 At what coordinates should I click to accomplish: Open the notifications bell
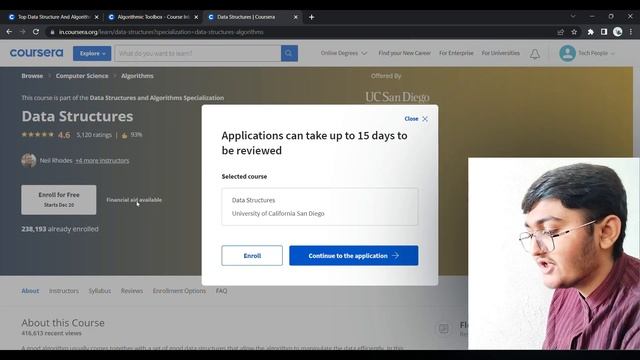[535, 54]
